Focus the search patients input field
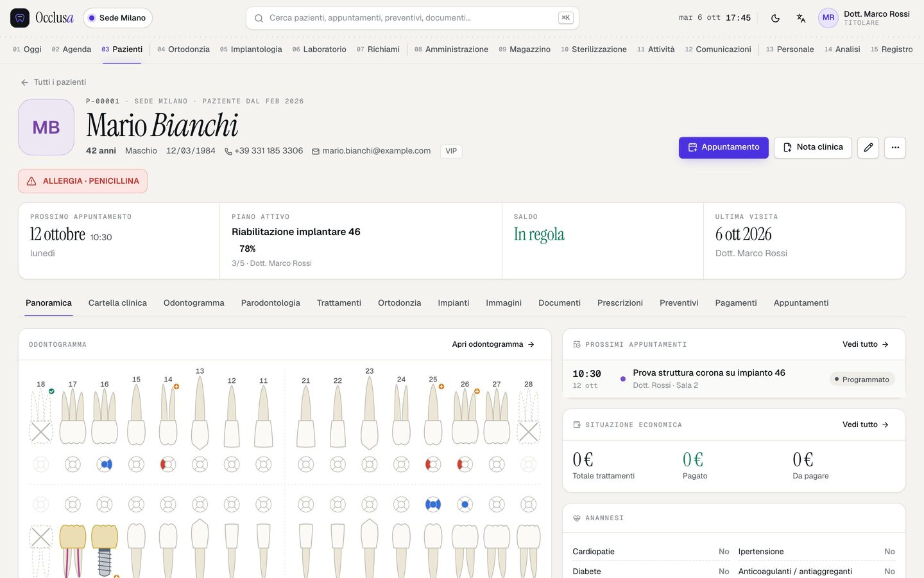 (x=413, y=18)
